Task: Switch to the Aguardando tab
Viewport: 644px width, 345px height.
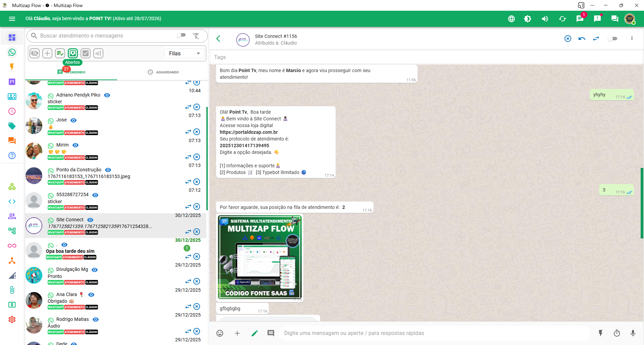Action: pyautogui.click(x=163, y=72)
